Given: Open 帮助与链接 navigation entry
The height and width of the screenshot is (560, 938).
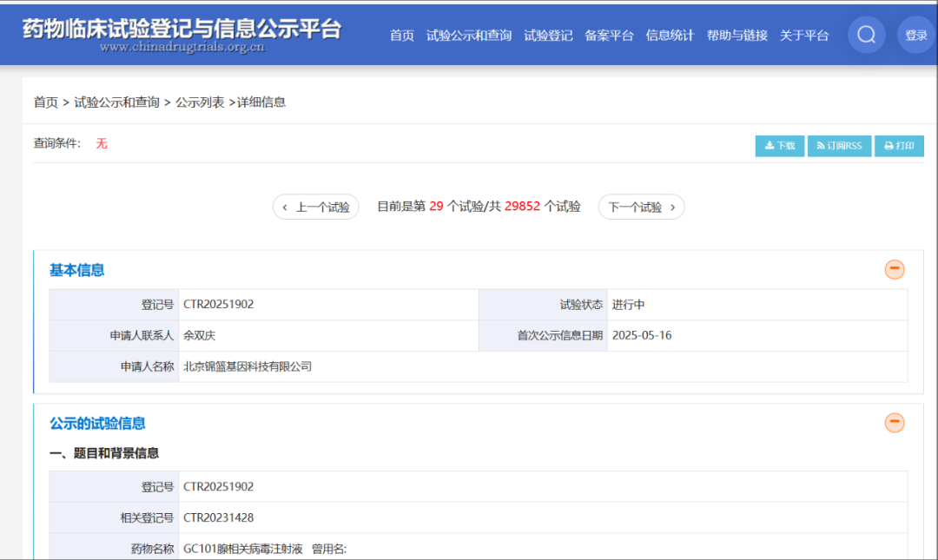Looking at the screenshot, I should [737, 36].
